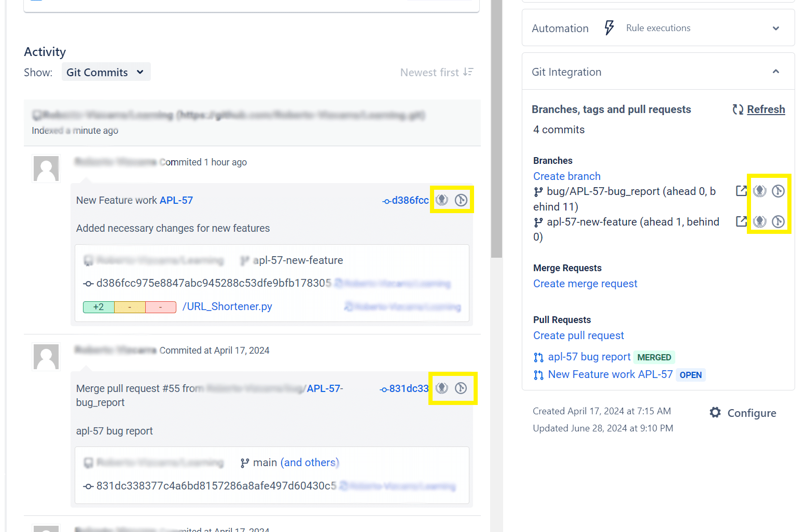
Task: Click the OPEN status badge
Action: [x=691, y=375]
